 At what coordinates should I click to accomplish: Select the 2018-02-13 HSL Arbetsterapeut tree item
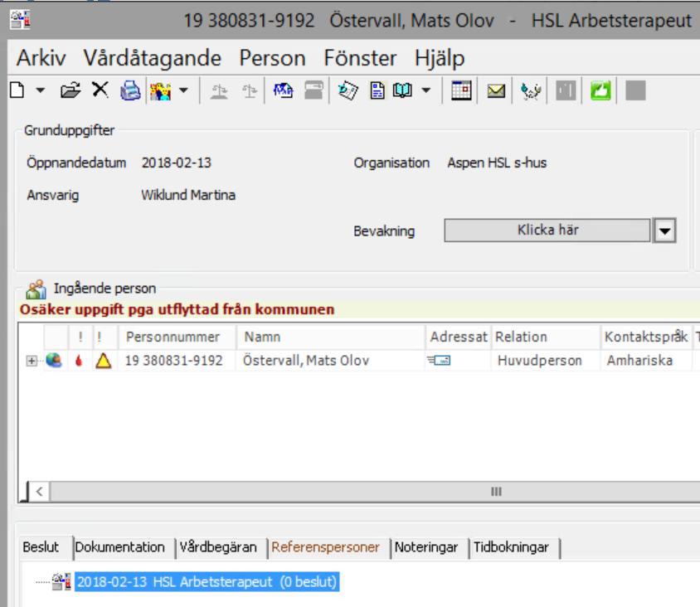[207, 582]
